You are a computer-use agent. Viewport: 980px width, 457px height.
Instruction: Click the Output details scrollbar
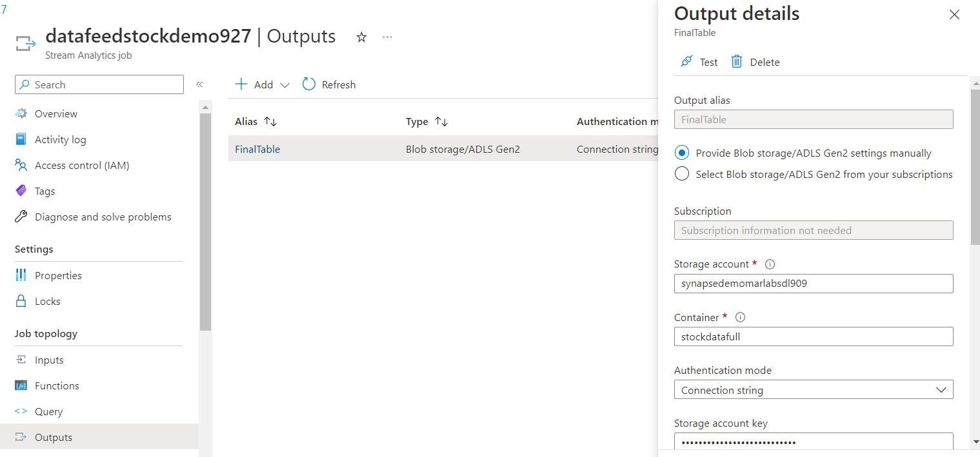pos(974,161)
